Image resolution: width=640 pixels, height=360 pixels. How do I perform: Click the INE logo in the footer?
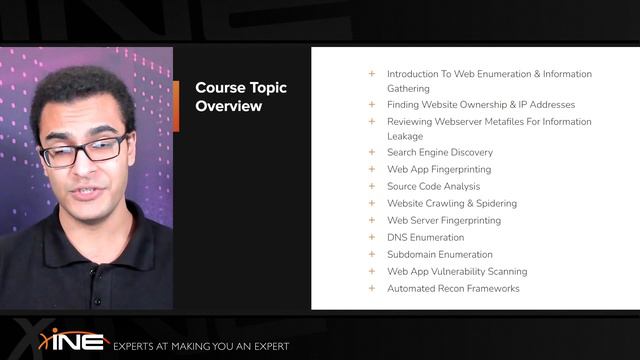[74, 340]
